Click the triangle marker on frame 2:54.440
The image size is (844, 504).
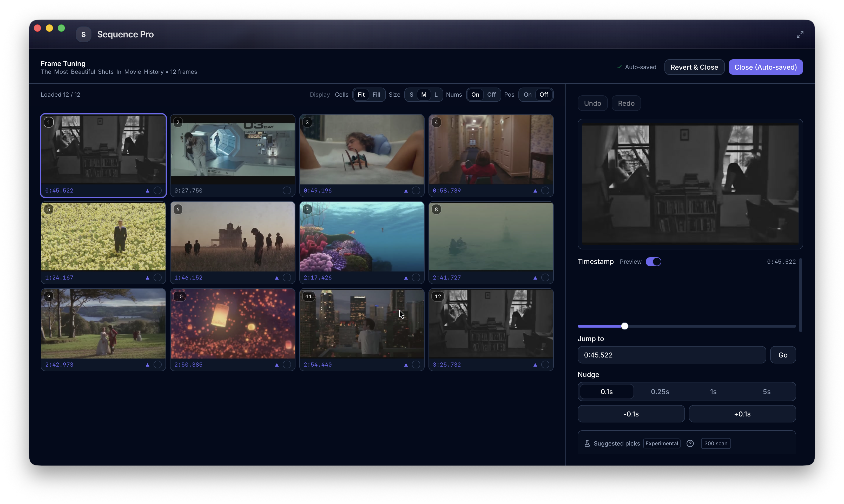point(406,365)
